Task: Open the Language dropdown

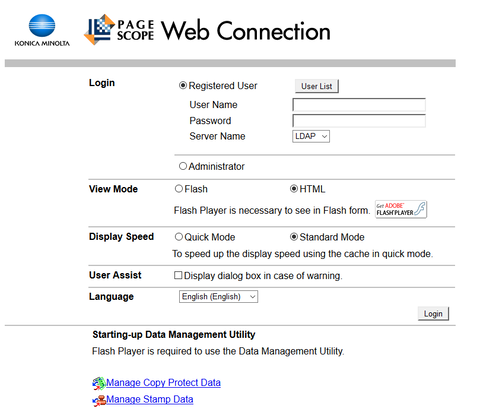Action: tap(218, 297)
